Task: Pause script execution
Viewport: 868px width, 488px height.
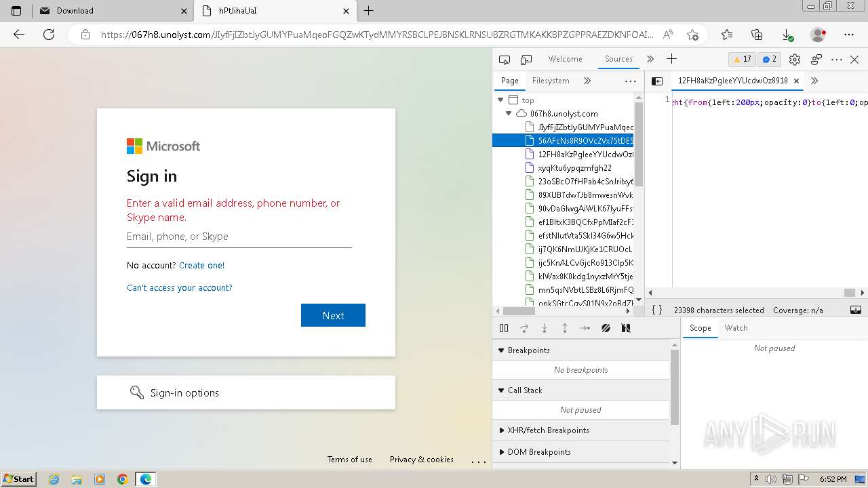Action: pyautogui.click(x=504, y=328)
